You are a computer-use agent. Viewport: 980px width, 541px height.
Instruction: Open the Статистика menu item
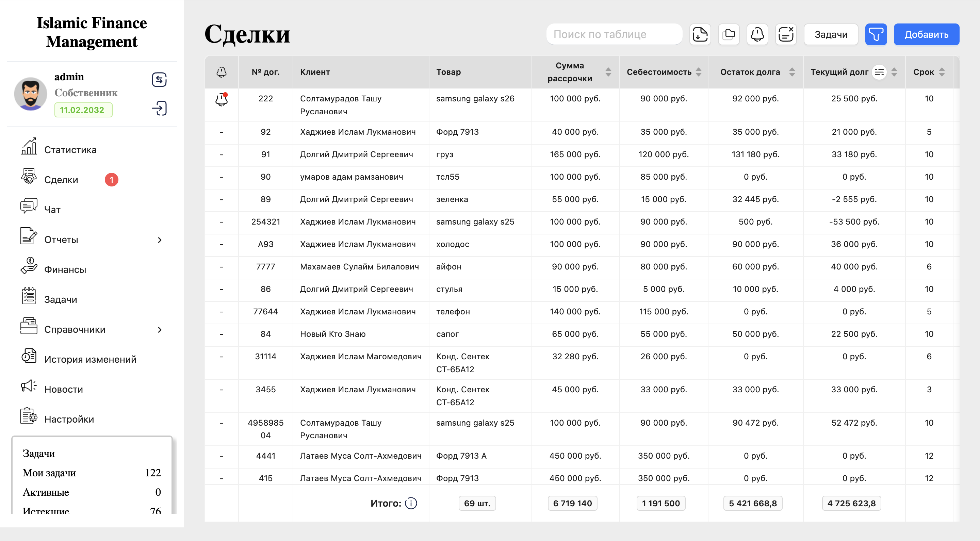[70, 149]
